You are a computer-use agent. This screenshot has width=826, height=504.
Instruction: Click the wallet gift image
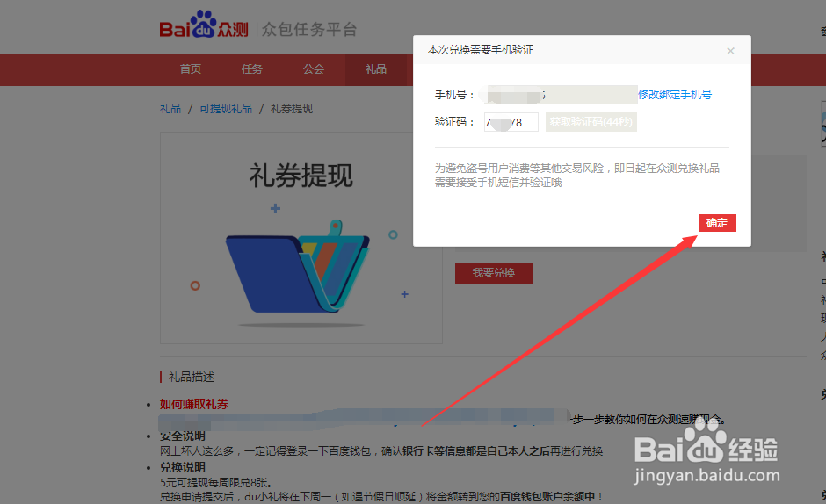(301, 238)
